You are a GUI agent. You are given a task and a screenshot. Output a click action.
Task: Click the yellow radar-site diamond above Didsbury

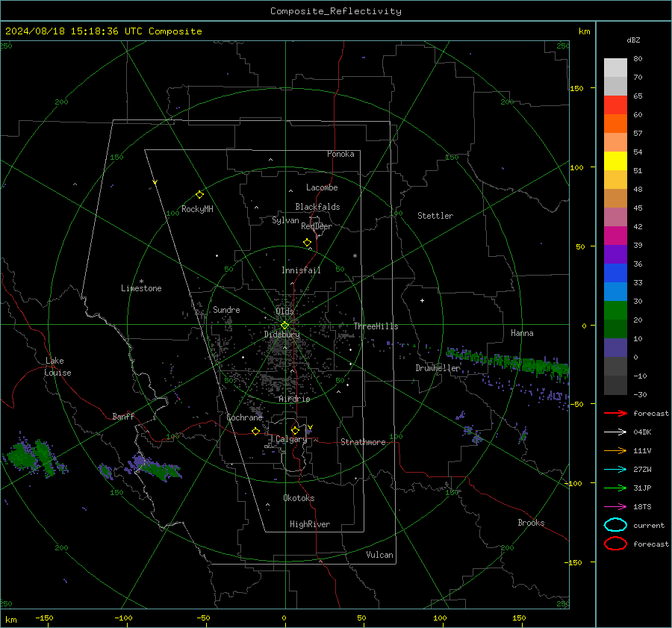pos(284,326)
